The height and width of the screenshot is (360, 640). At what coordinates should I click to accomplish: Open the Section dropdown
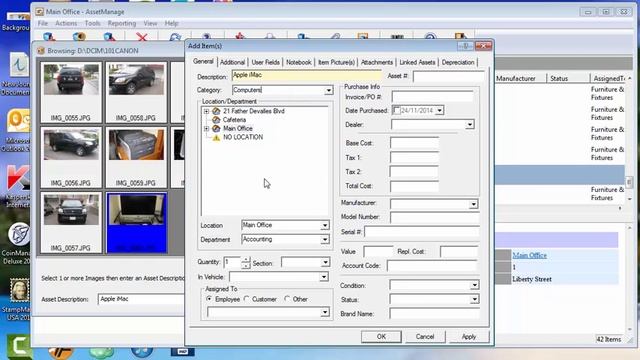tap(325, 262)
